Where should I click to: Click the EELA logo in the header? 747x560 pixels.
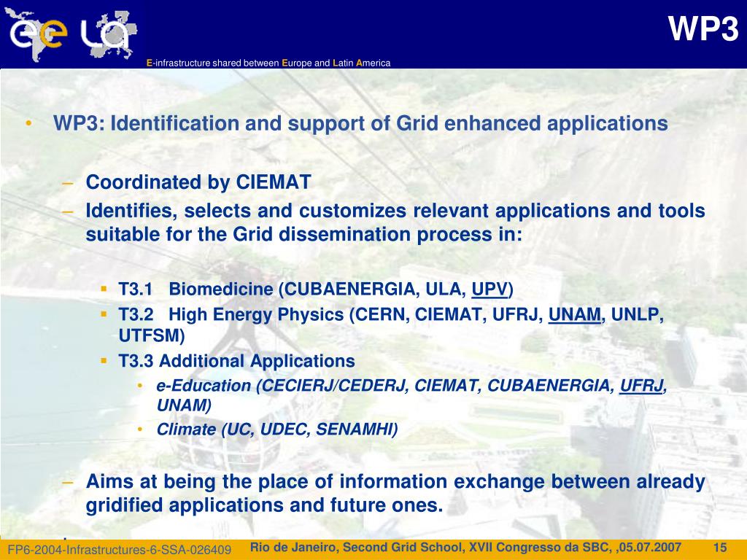click(x=71, y=34)
